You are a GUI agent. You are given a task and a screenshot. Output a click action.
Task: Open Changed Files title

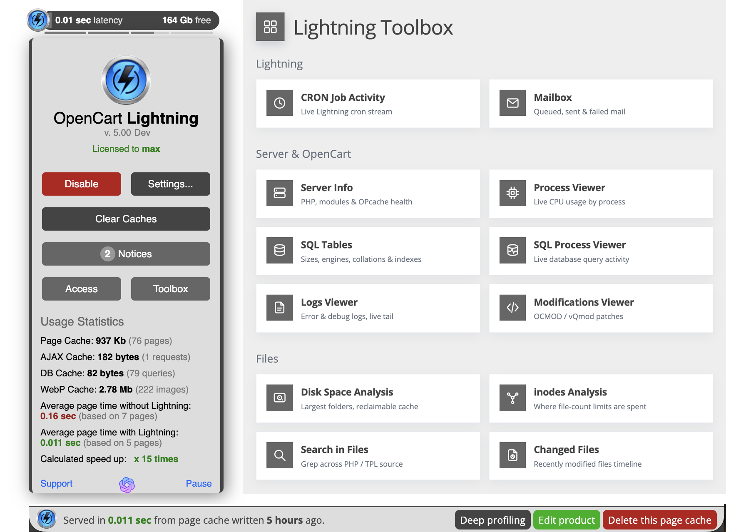click(x=566, y=450)
